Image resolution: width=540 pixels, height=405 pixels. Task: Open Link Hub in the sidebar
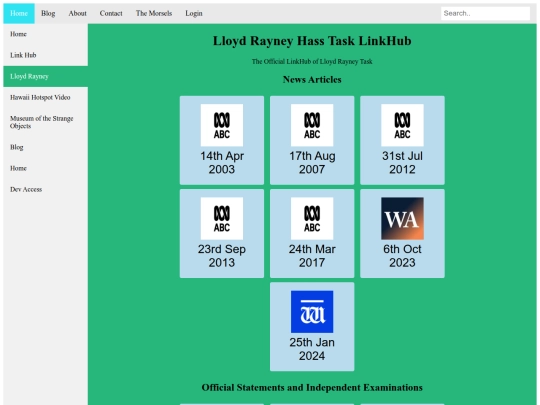(45, 55)
